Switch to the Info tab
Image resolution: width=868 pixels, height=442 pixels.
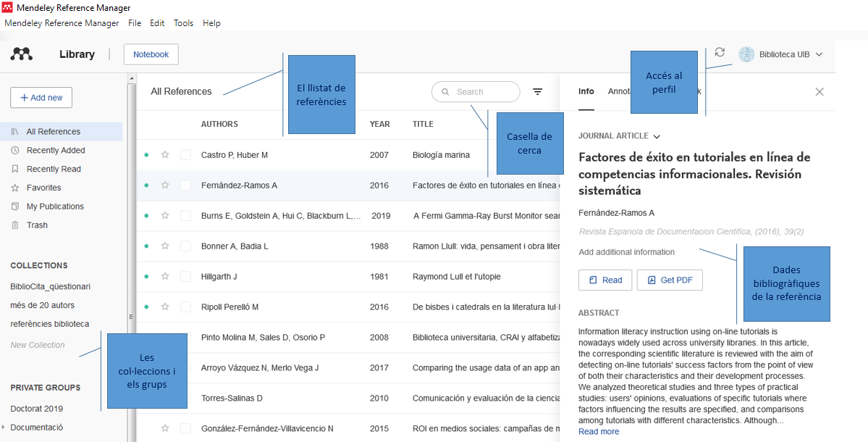[586, 91]
